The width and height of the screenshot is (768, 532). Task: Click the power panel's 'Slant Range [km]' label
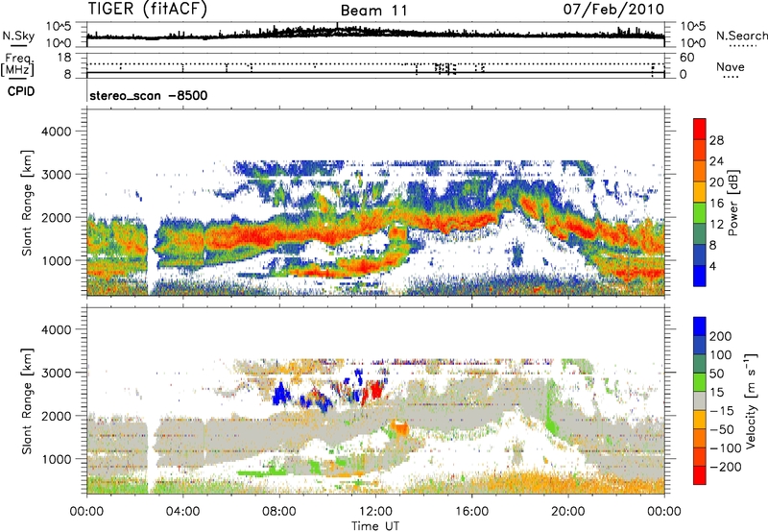click(x=27, y=203)
